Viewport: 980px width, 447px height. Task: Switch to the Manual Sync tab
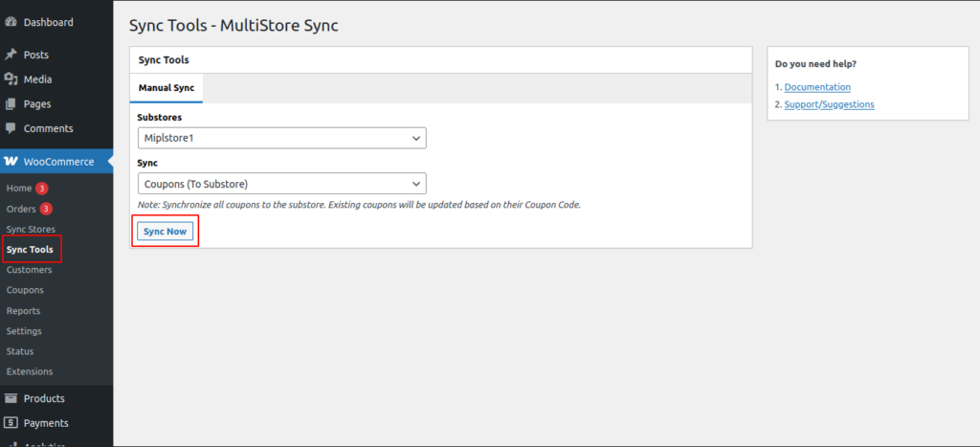coord(167,88)
